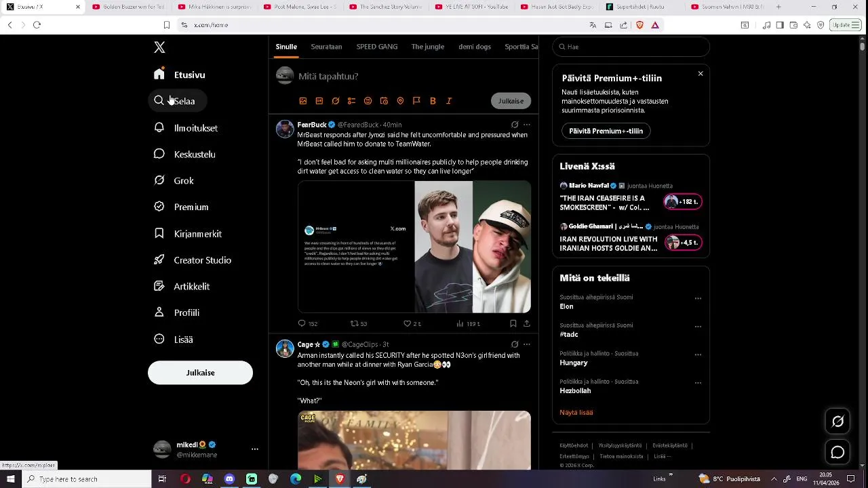
Task: Open the floating Grok button
Action: tap(838, 422)
